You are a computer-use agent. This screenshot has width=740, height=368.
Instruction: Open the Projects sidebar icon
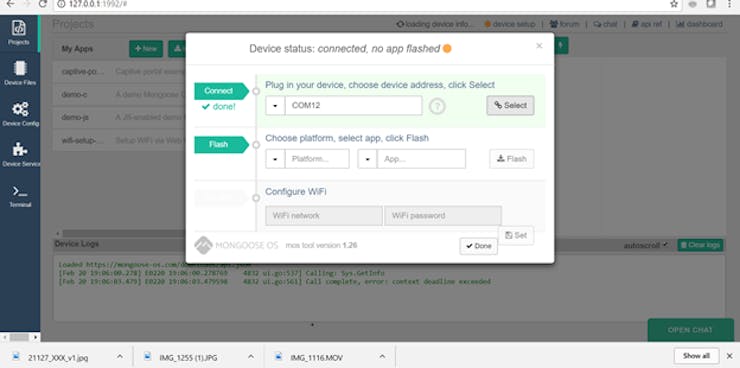point(19,32)
